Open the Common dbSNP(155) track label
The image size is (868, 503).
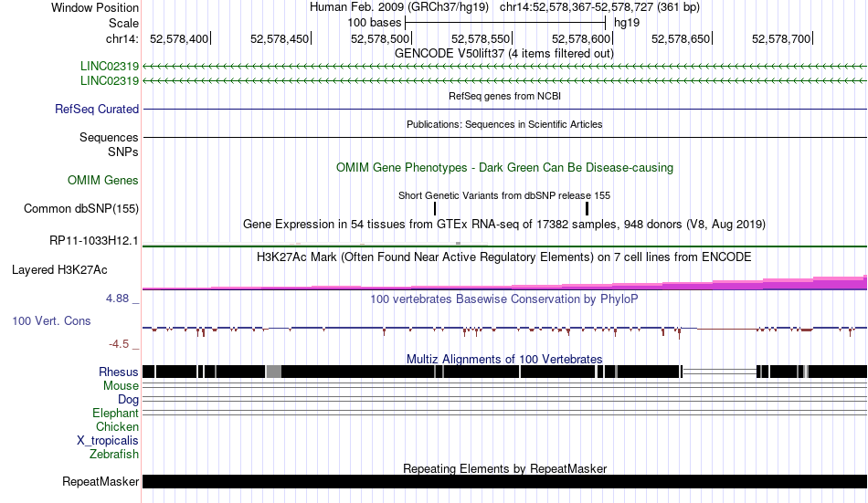(81, 209)
